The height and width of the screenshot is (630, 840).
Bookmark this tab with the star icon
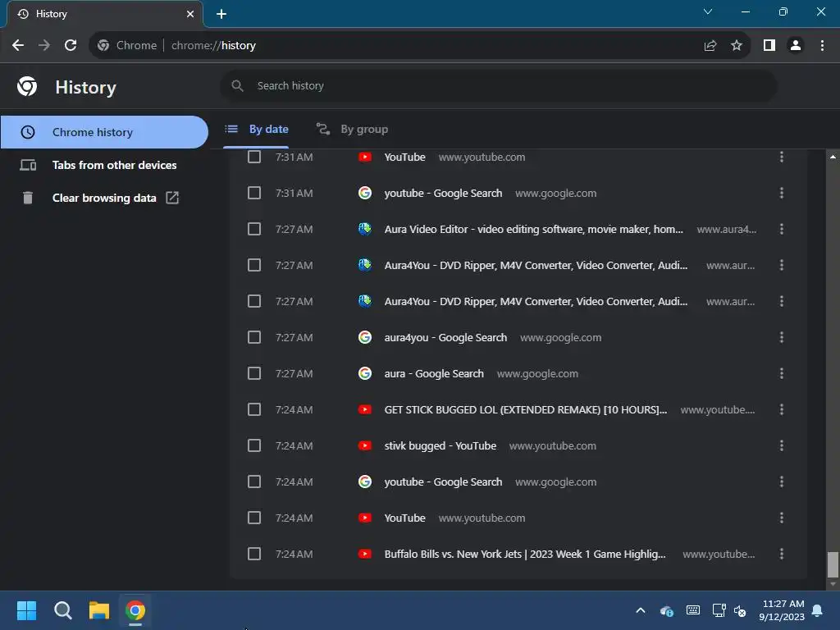(x=737, y=46)
